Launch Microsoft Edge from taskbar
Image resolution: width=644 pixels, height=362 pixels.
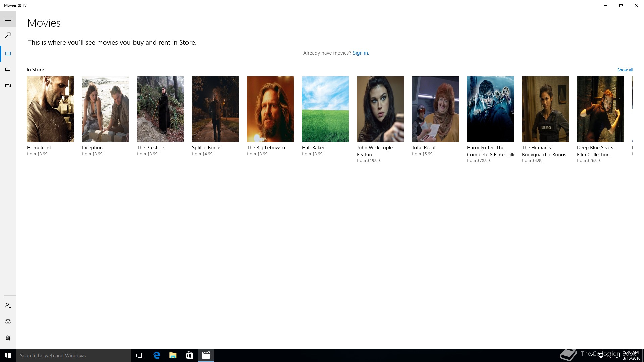pyautogui.click(x=157, y=355)
